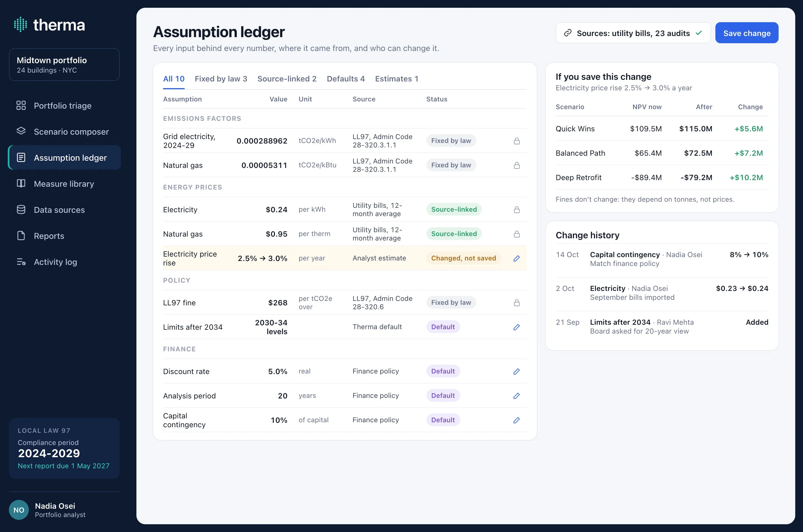Switch to Fixed by law 3 tab

(x=221, y=79)
